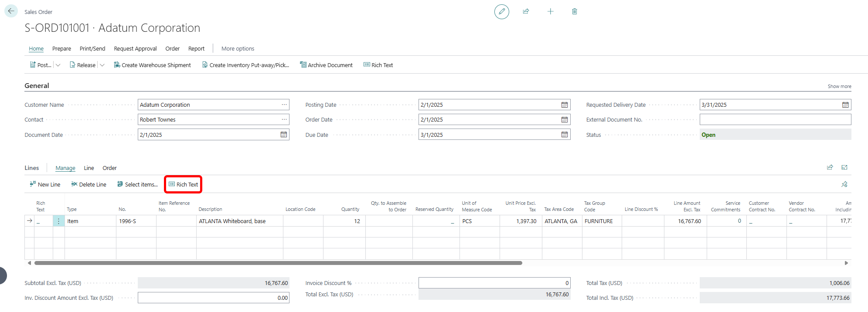Click the back arrow button
868x312 pixels.
coord(11,11)
